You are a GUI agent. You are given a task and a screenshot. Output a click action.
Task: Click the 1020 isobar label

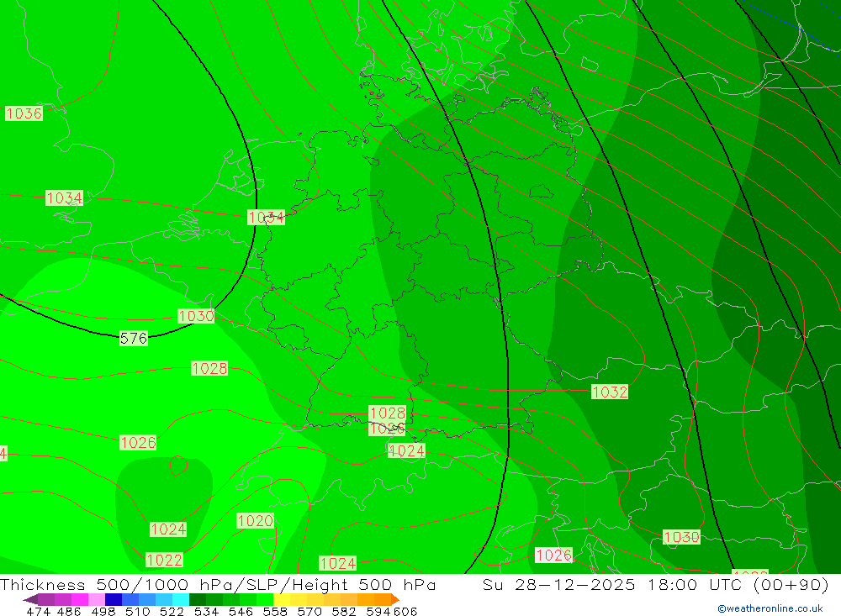[256, 520]
